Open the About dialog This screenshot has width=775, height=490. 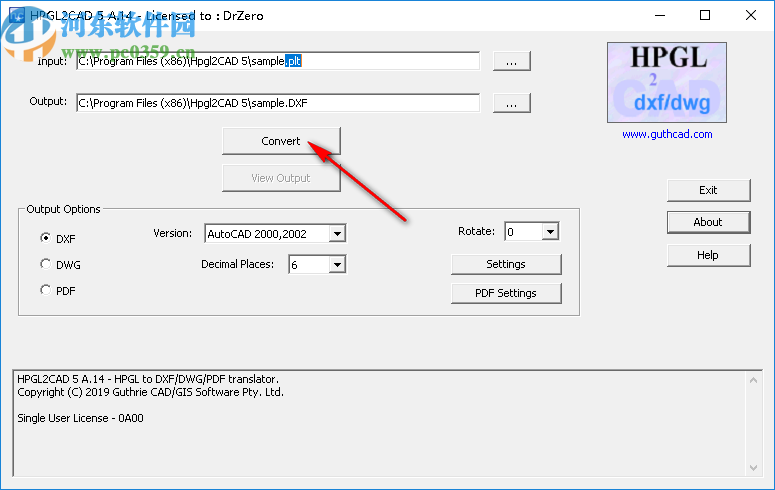pos(708,223)
